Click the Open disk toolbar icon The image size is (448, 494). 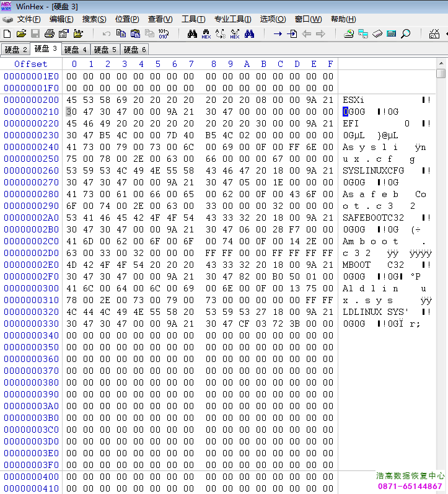tap(349, 33)
